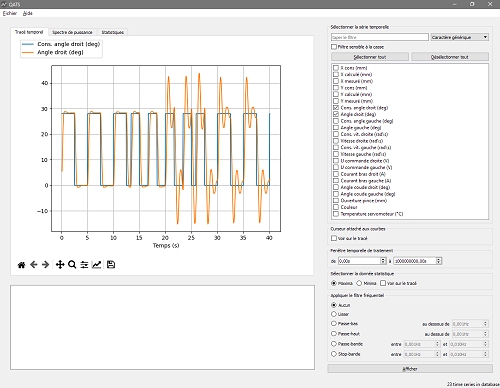
Task: Click the Afficher button
Action: pos(410,369)
